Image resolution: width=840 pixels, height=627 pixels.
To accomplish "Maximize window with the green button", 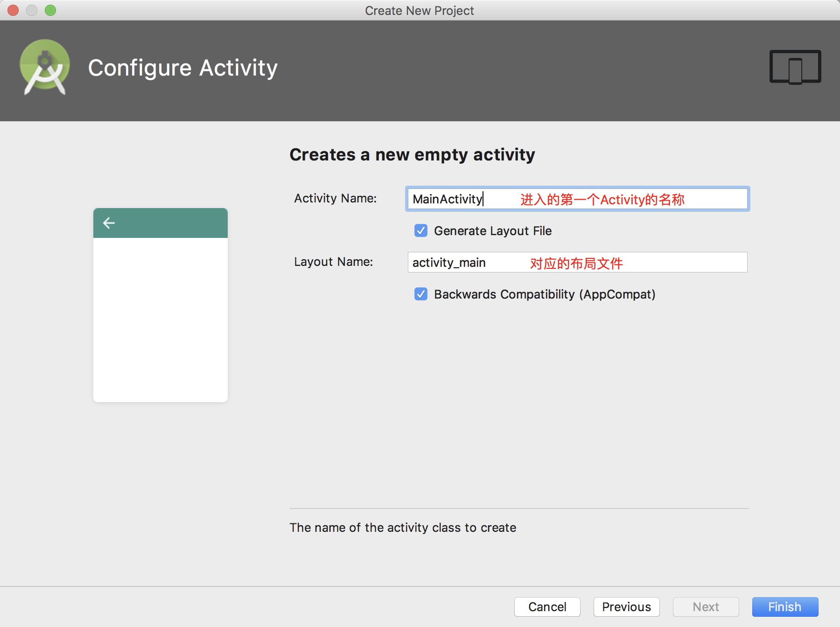I will pos(50,10).
